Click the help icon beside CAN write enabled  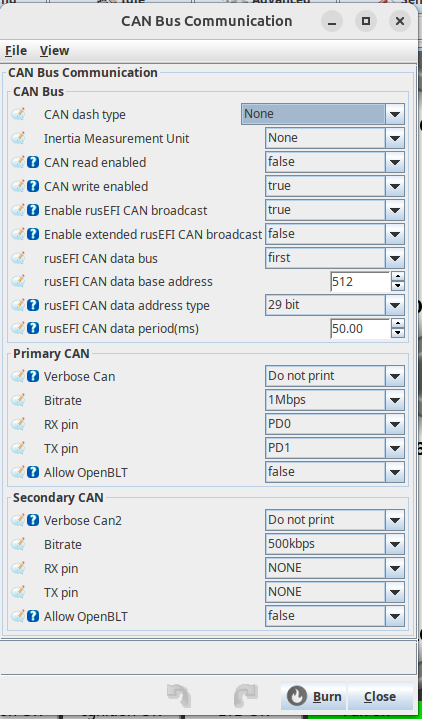(x=33, y=186)
